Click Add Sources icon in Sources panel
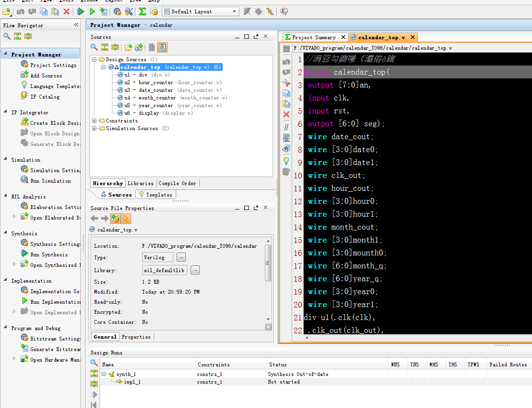Image resolution: width=532 pixels, height=408 pixels. pos(139,47)
